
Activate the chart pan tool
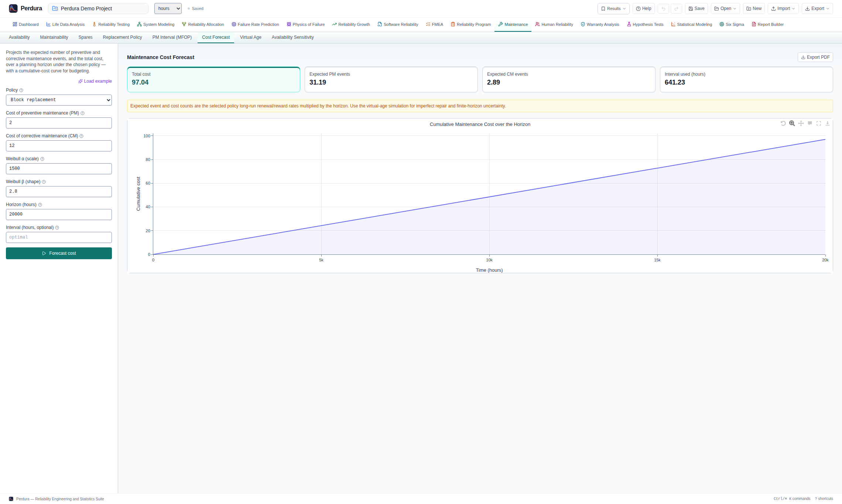(801, 123)
